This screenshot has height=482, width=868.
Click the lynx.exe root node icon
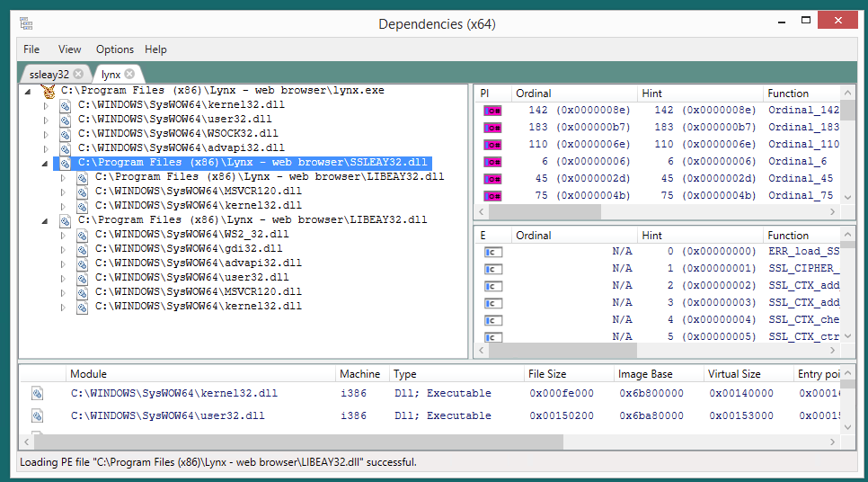coord(48,91)
